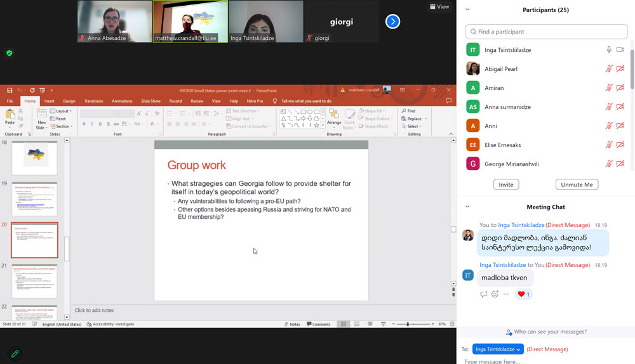
Task: Click the reply icon under madloba tkven message
Action: click(x=484, y=294)
